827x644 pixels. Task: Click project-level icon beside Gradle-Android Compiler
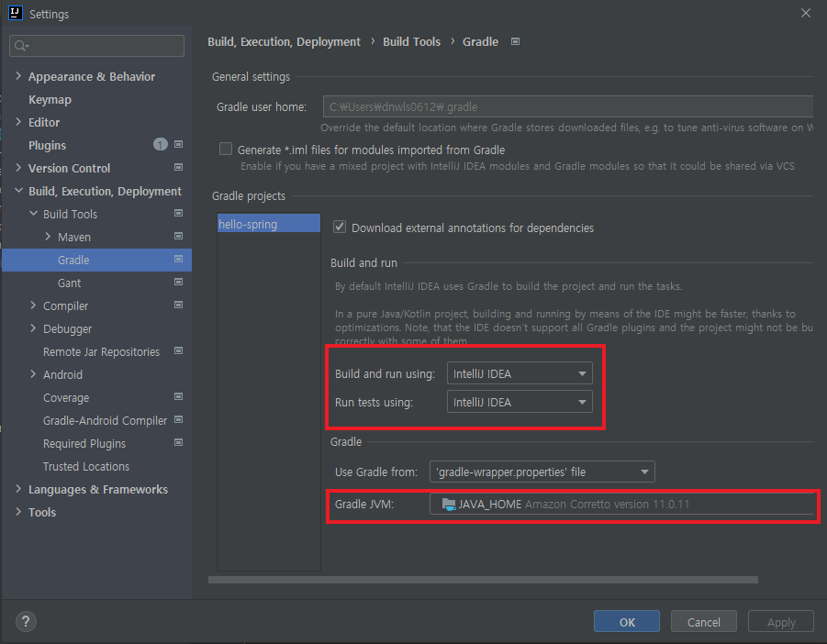(x=178, y=420)
